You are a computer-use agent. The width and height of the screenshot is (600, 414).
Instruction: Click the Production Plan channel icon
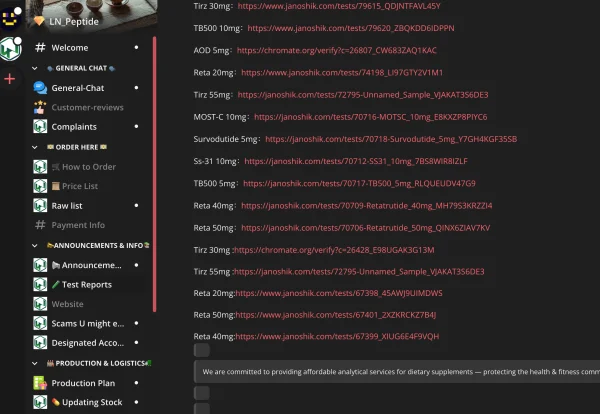tap(40, 383)
